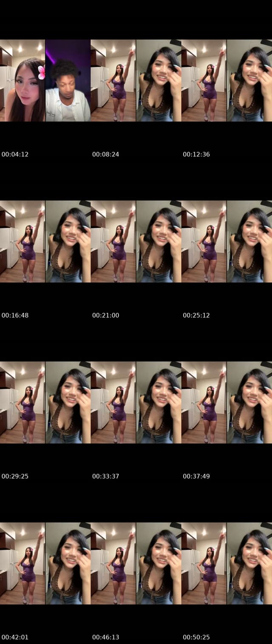Choose the 00:42:01 timestamp caption
Screen dimensions: 272x644
point(15,637)
